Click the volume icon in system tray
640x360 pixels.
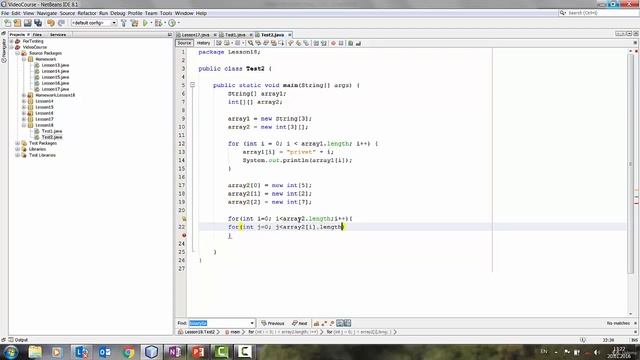coord(597,352)
